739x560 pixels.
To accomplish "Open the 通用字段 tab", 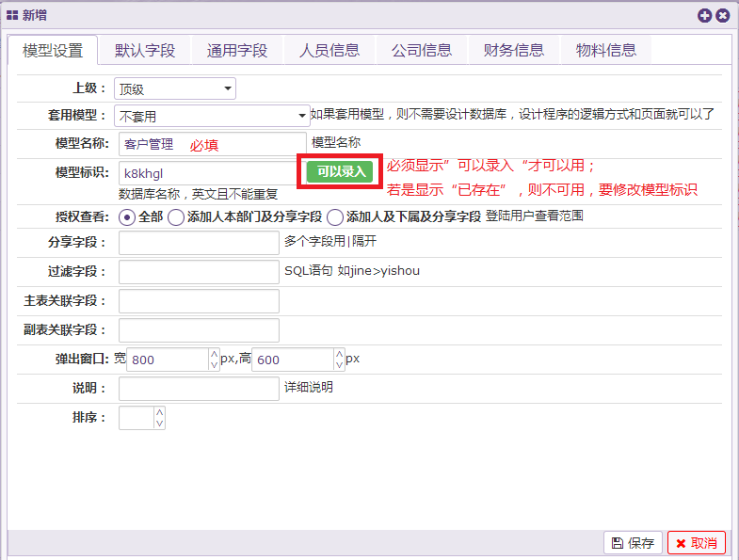I will (237, 51).
